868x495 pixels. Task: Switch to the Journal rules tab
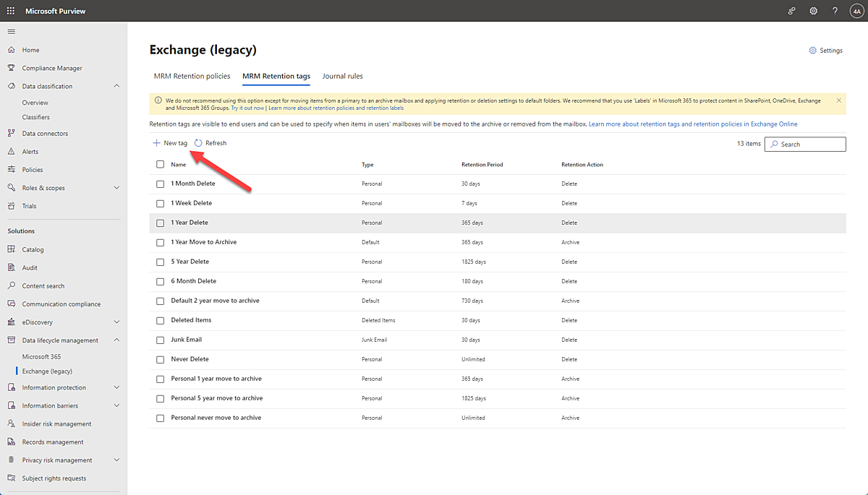[342, 76]
